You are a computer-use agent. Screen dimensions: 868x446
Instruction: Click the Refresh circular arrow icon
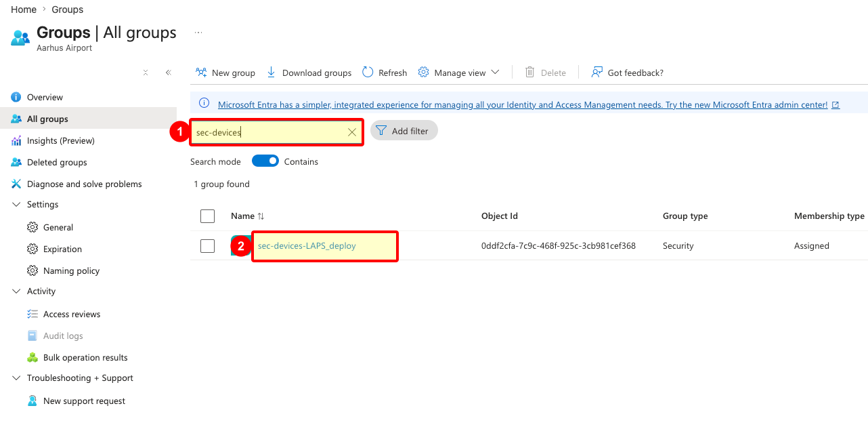click(x=368, y=72)
